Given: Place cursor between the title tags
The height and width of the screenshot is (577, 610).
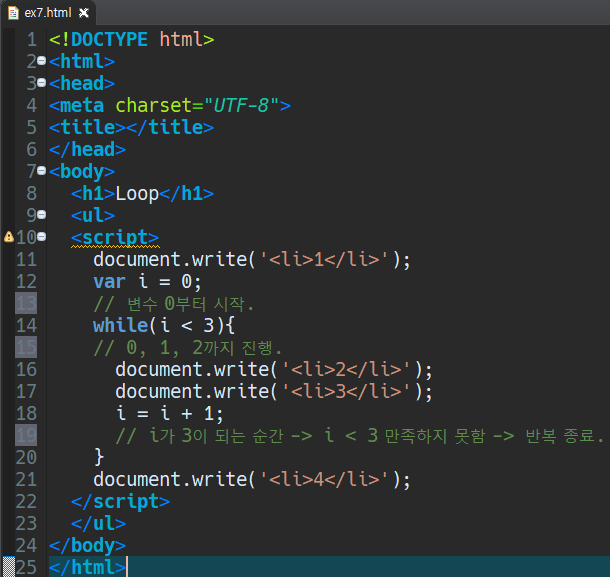Looking at the screenshot, I should click(x=126, y=128).
